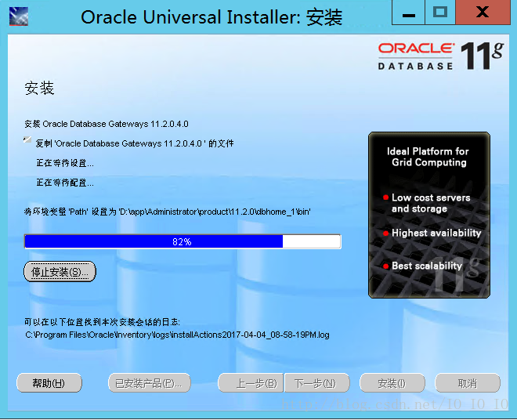The image size is (517, 420).
Task: Click the window title 'Oracle Universal Installer: 安装'
Action: pos(211,17)
